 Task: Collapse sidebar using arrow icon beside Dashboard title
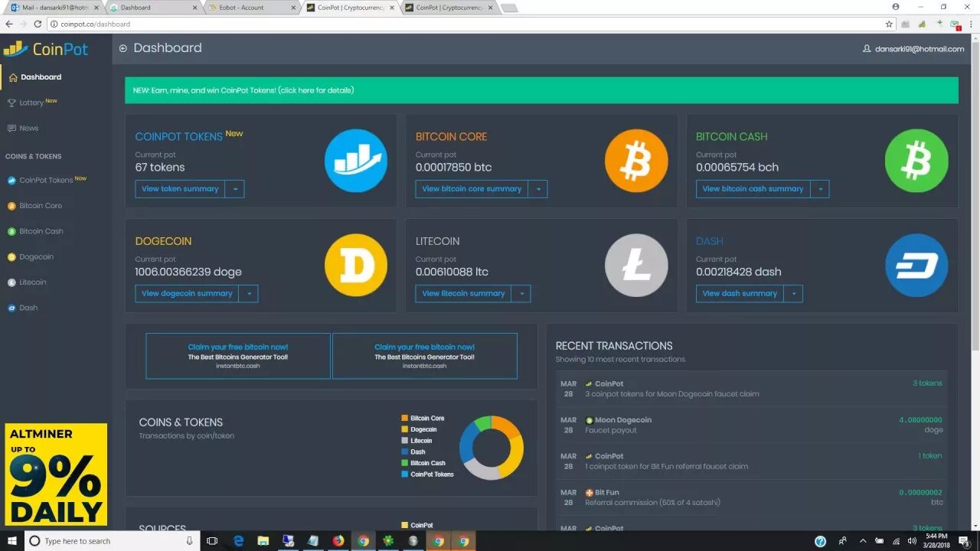click(122, 48)
